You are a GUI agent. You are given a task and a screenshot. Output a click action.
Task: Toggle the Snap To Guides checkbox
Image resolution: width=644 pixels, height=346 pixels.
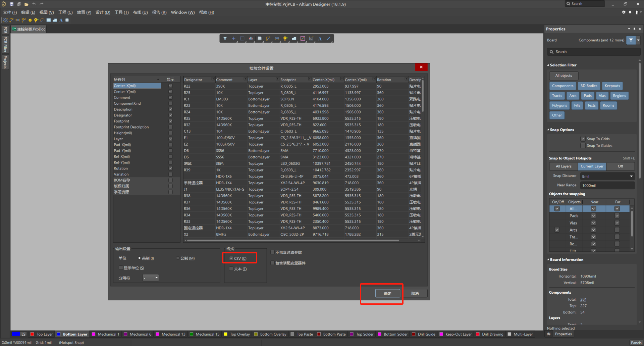click(x=583, y=146)
